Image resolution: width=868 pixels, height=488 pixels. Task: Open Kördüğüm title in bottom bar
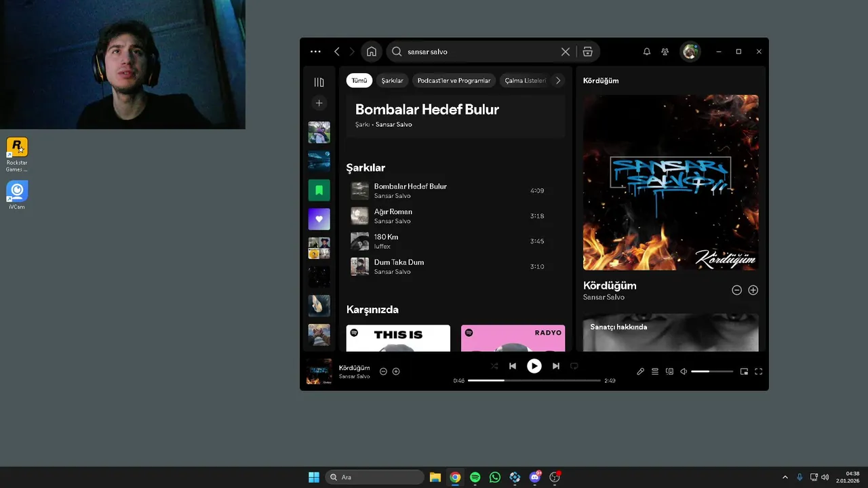354,367
